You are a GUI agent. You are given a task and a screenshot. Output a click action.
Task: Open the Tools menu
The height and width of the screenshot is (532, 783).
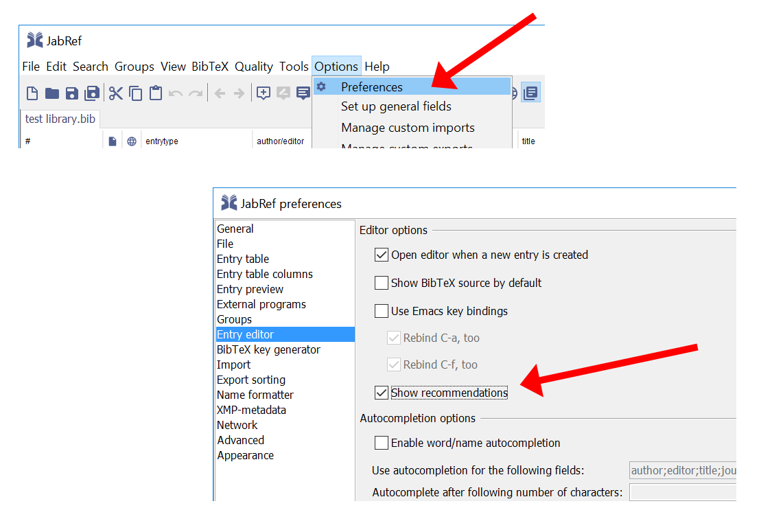coord(294,67)
